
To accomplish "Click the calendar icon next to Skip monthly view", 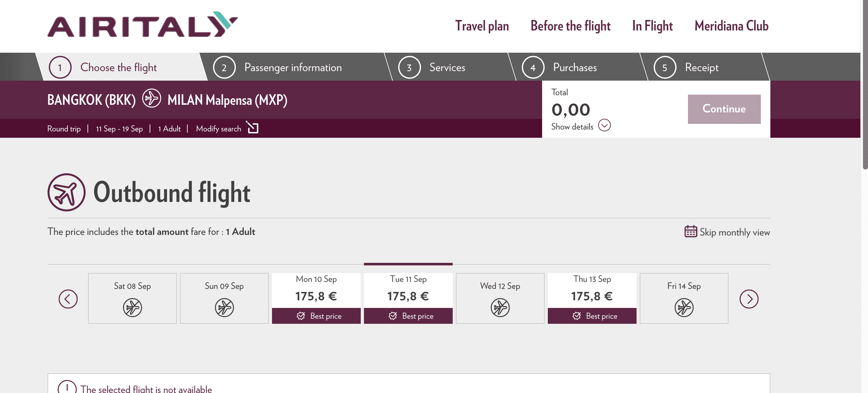I will tap(690, 232).
